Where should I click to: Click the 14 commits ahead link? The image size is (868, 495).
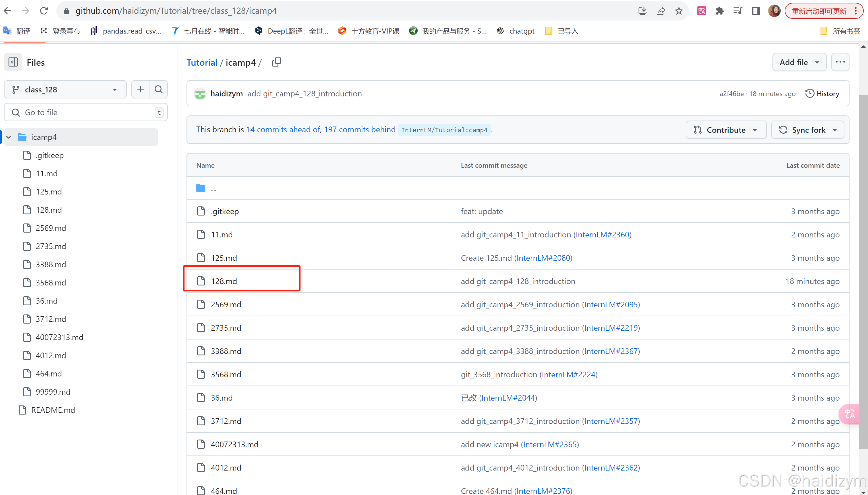283,130
